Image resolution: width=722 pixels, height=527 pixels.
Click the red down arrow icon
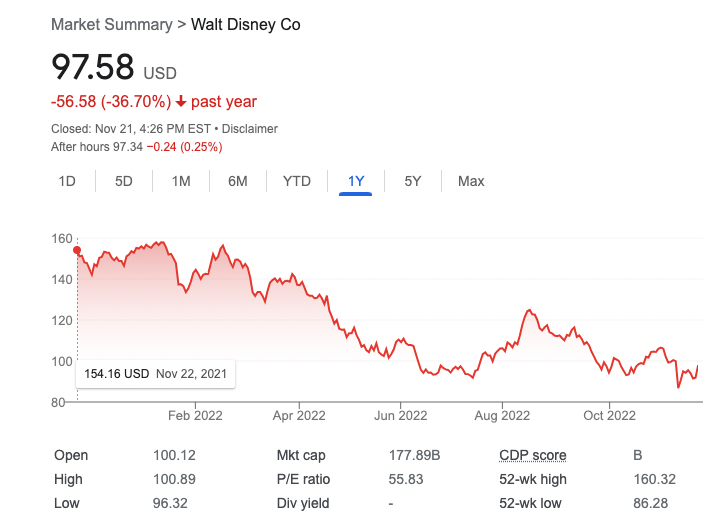click(181, 102)
